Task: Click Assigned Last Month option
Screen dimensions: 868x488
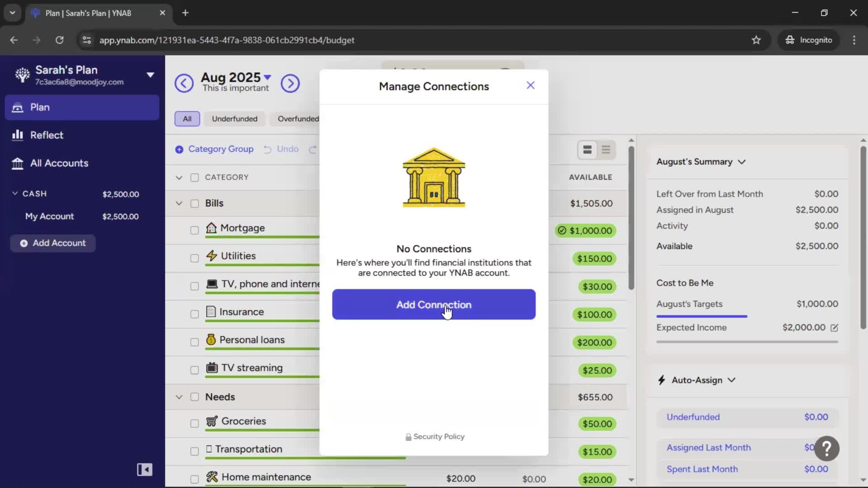Action: [747, 448]
